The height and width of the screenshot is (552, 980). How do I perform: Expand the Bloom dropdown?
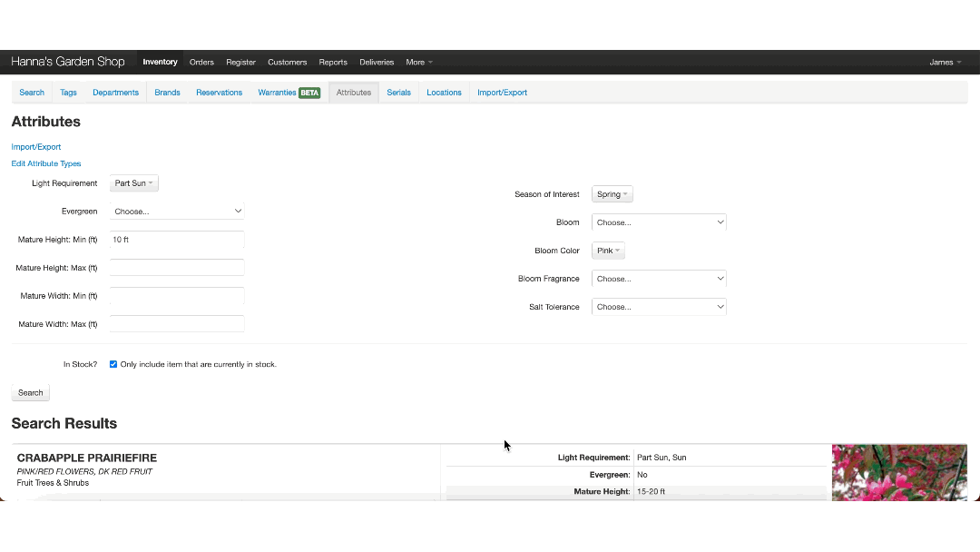point(659,222)
